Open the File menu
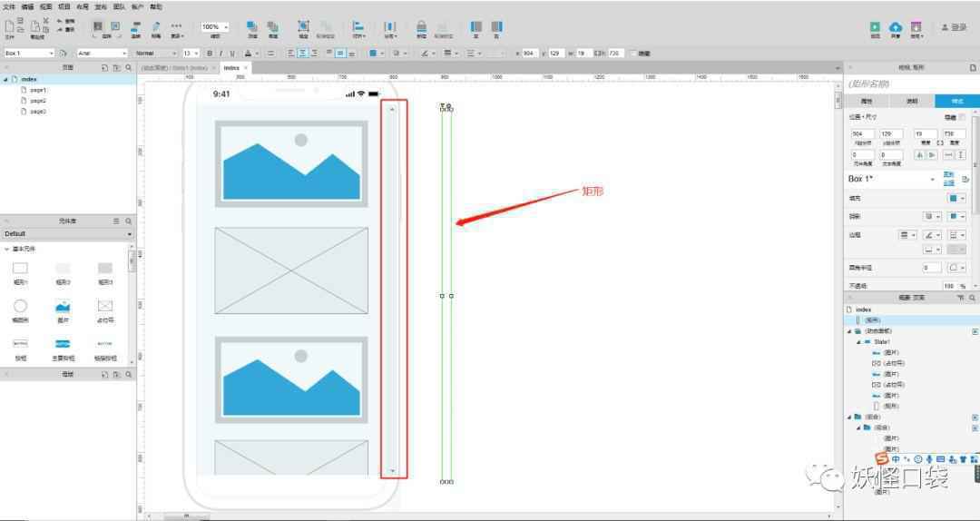 click(x=9, y=7)
